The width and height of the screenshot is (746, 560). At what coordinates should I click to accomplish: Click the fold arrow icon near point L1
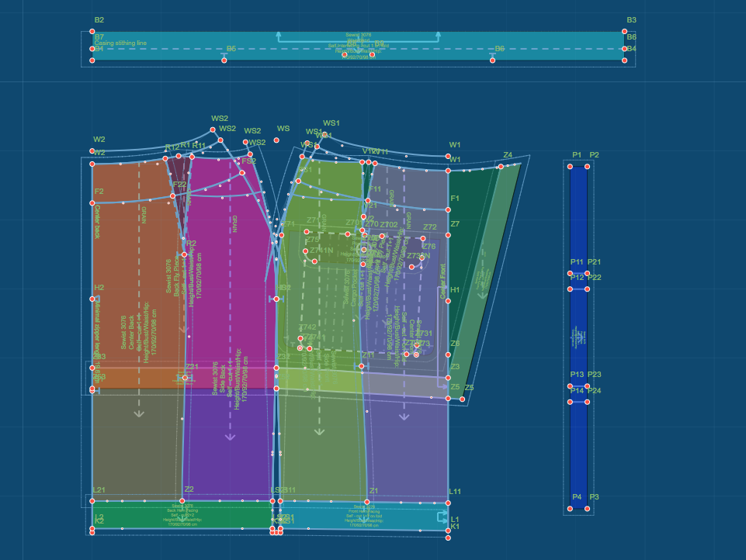(x=442, y=517)
